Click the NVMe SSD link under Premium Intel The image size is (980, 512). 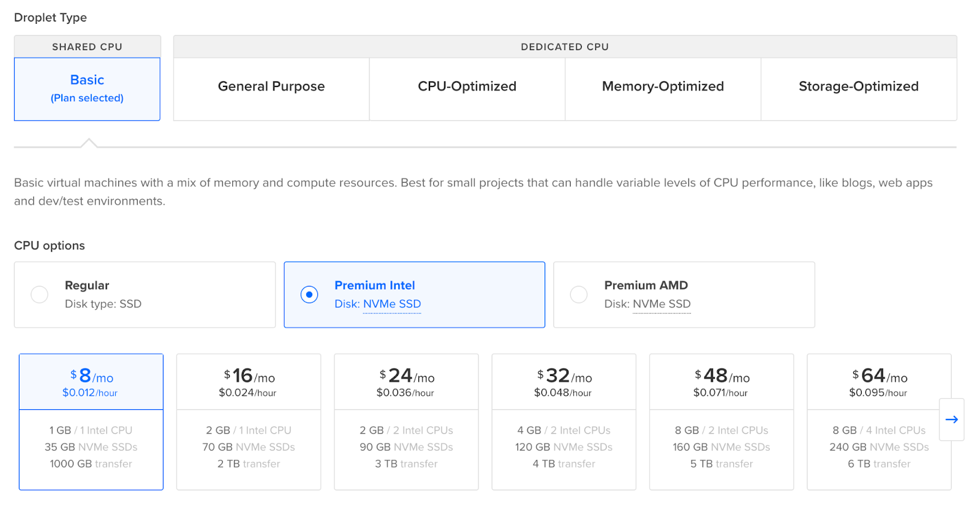tap(392, 304)
